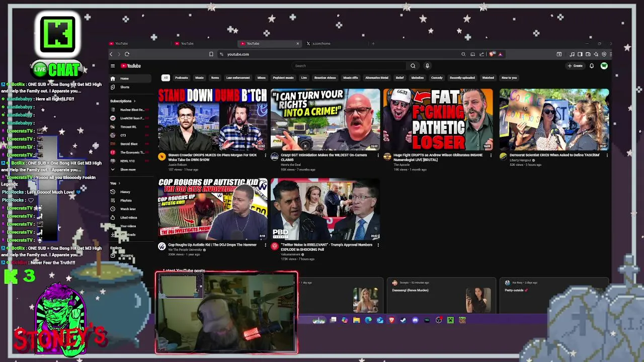The image size is (644, 362).
Task: Open Timcast IRL subscription channel
Action: 130,127
